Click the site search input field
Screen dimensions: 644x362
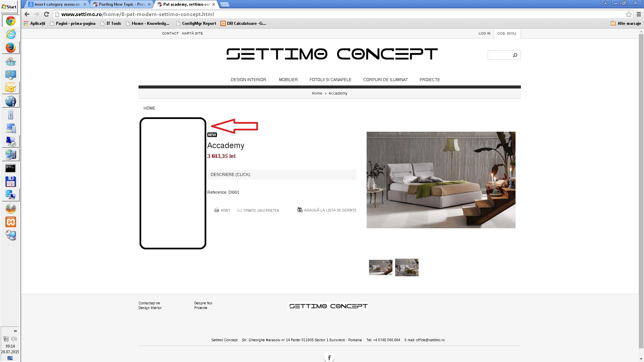click(x=499, y=55)
